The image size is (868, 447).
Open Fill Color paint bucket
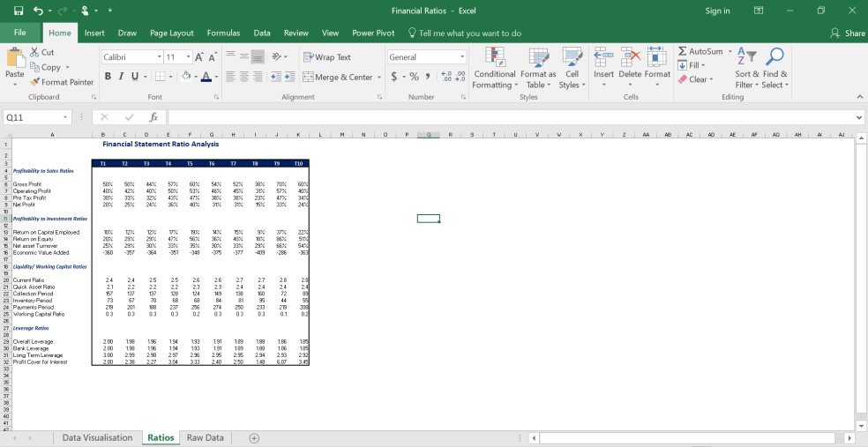(186, 77)
